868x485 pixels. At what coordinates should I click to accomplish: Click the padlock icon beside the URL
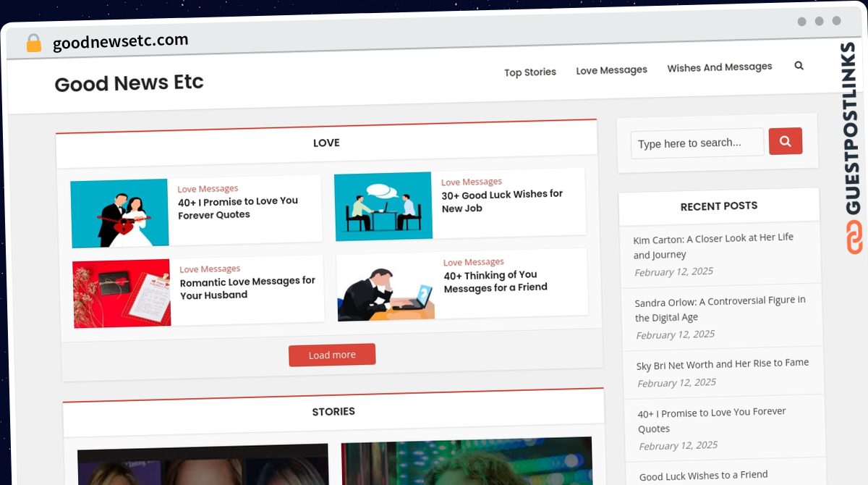coord(33,43)
